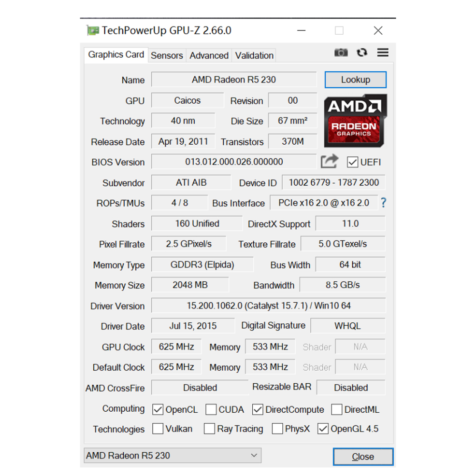Take a screenshot using the camera icon

coord(341,52)
